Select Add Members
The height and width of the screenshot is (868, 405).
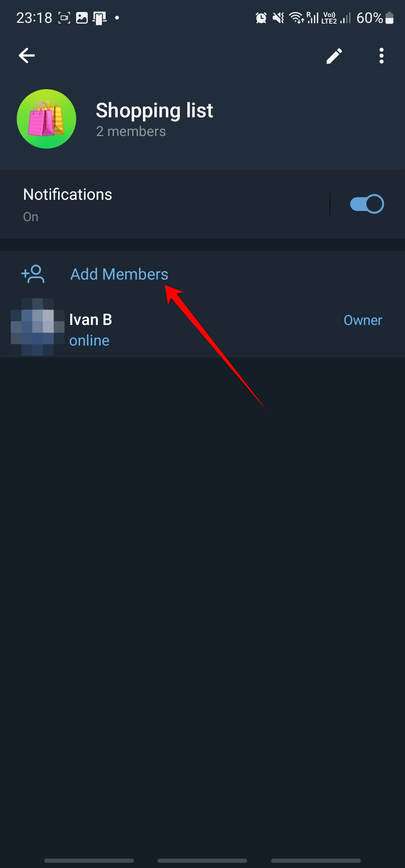click(119, 274)
